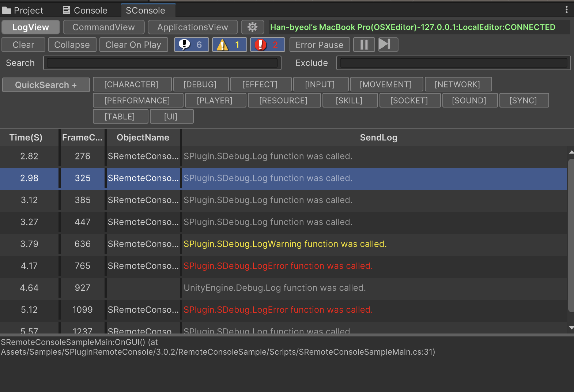Click the [TABLE] quick search tag
The height and width of the screenshot is (392, 574).
(120, 116)
